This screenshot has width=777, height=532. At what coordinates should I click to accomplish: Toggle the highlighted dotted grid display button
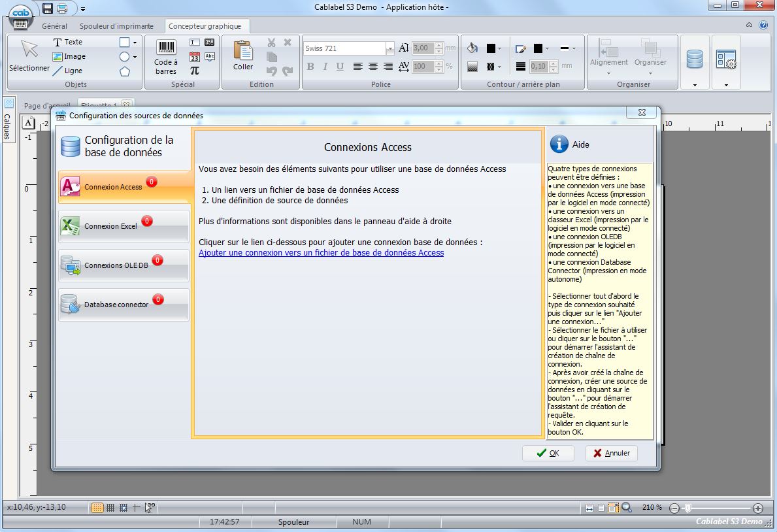97,507
